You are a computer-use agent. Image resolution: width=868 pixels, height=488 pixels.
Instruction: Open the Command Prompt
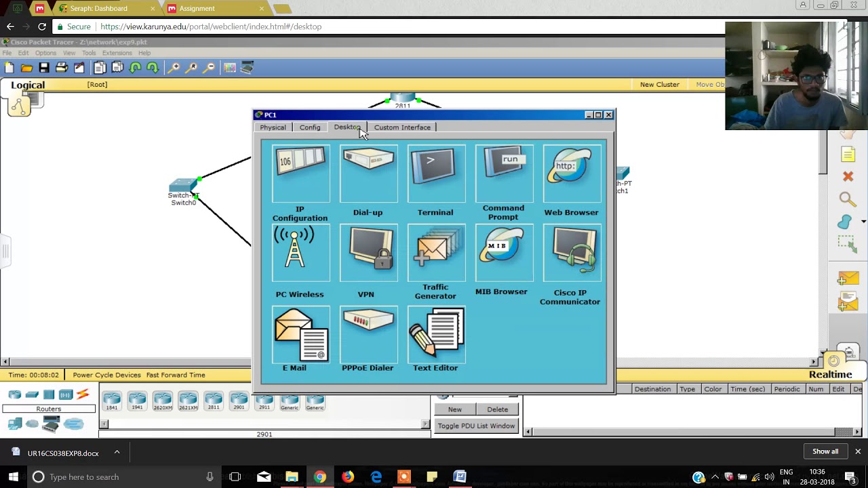click(x=504, y=174)
